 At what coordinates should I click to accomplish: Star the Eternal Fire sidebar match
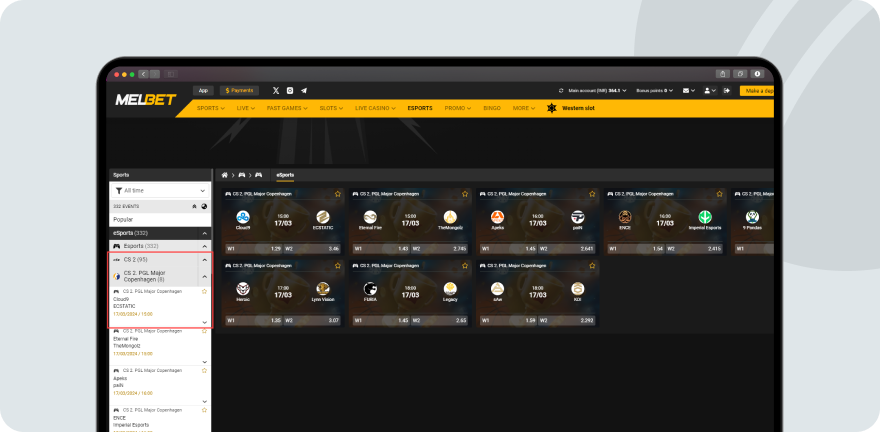204,331
